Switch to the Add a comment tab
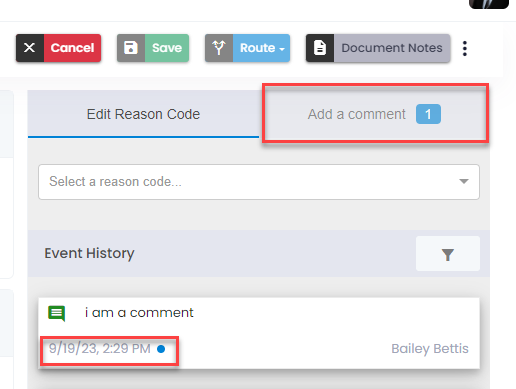The height and width of the screenshot is (389, 516). 374,114
